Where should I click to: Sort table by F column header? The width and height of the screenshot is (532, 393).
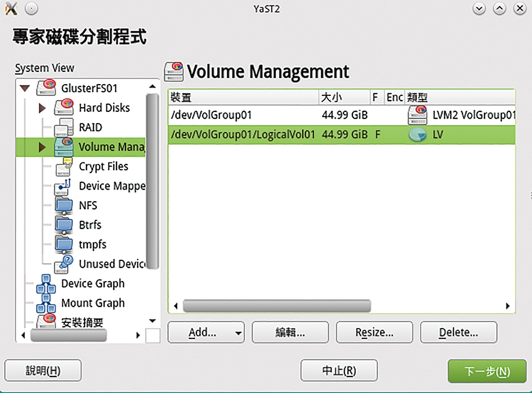[377, 97]
